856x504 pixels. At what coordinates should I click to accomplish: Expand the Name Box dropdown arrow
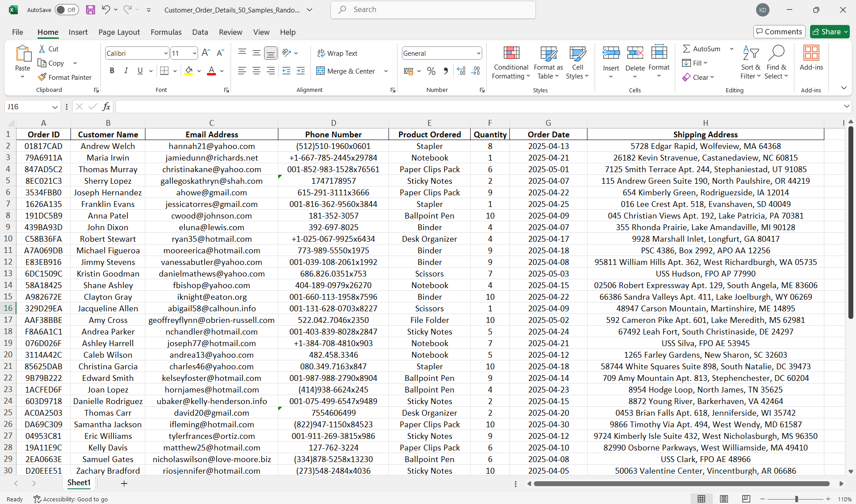click(54, 107)
